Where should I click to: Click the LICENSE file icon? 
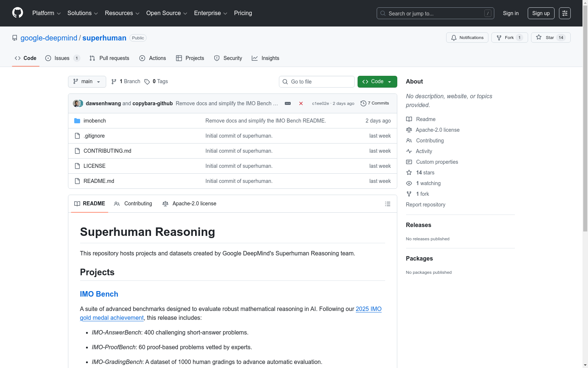coord(77,166)
